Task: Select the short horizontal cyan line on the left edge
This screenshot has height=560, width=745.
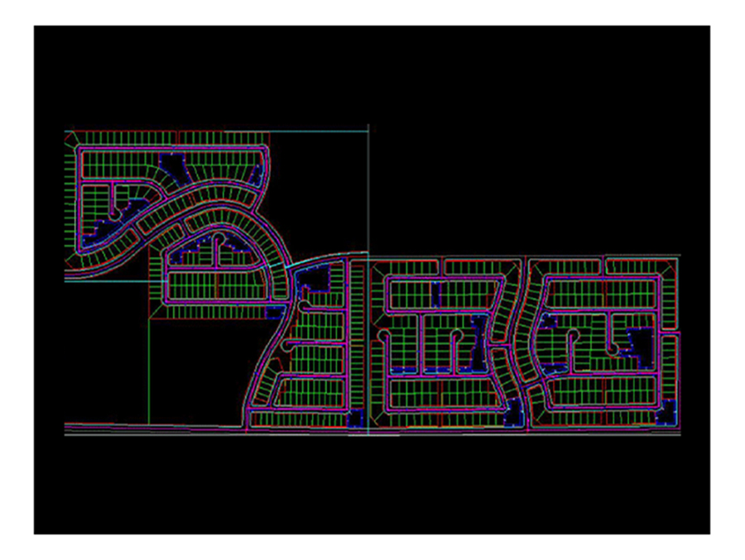Action: coord(108,282)
